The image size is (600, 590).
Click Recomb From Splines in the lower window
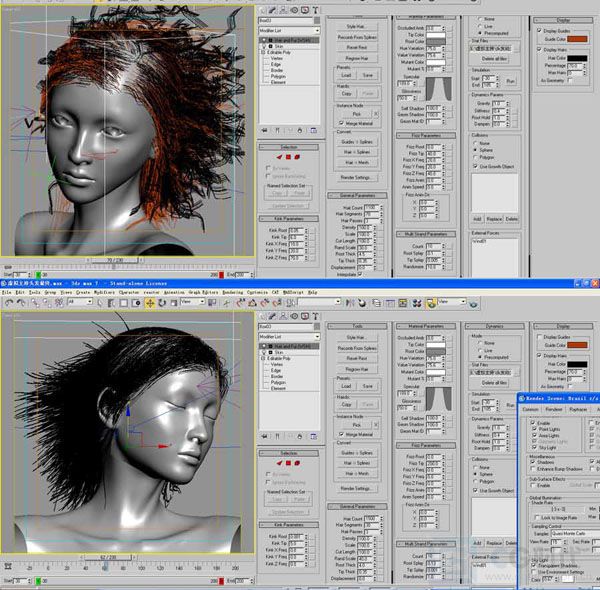[x=357, y=348]
